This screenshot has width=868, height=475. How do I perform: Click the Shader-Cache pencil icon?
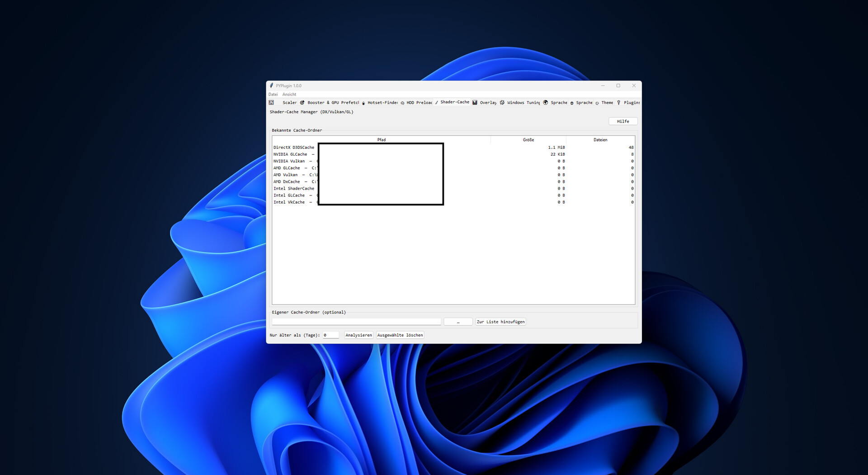pyautogui.click(x=436, y=102)
